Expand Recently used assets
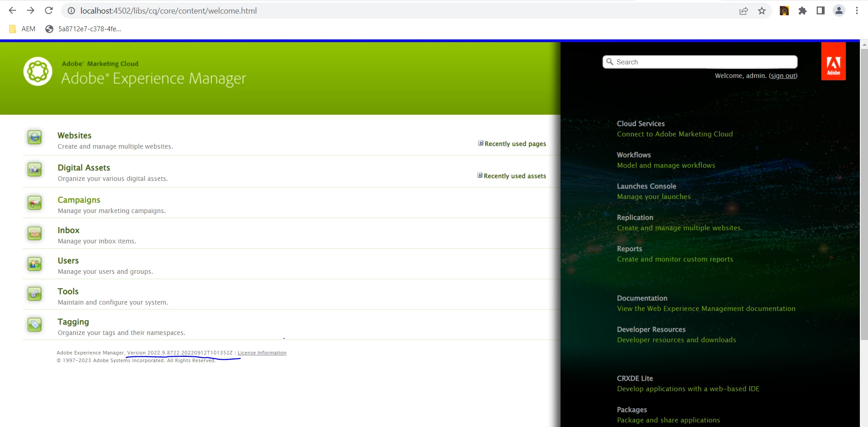 pyautogui.click(x=512, y=176)
